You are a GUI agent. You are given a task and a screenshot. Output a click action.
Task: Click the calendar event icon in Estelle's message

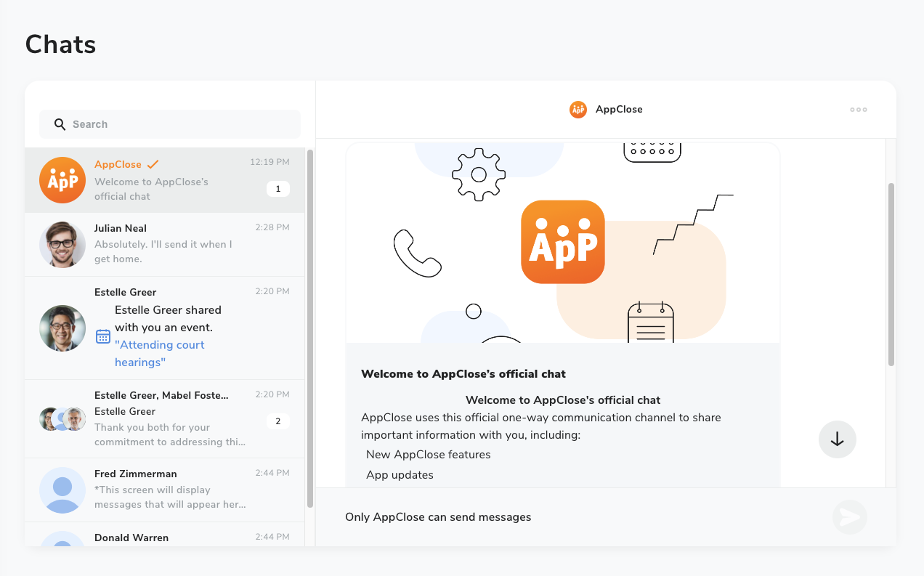103,336
